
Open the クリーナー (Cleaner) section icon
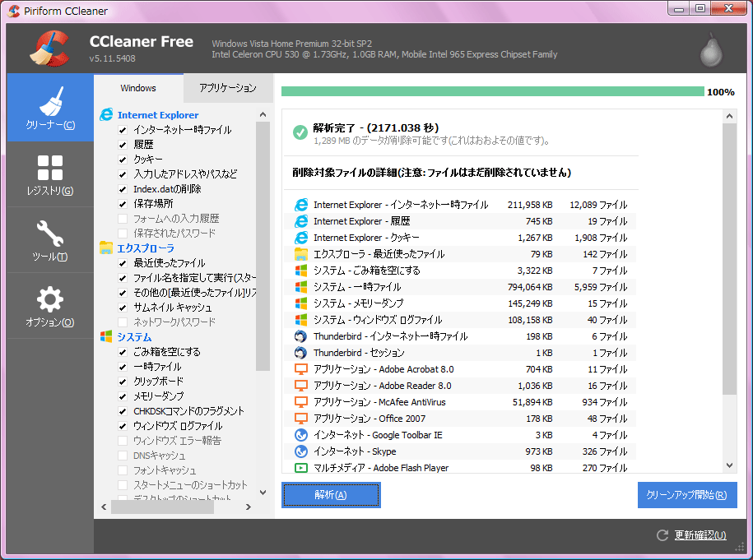[x=50, y=101]
